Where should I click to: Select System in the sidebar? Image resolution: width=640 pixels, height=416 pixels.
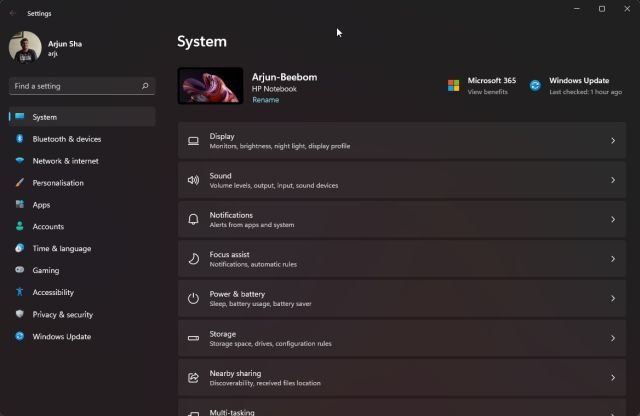pyautogui.click(x=82, y=117)
